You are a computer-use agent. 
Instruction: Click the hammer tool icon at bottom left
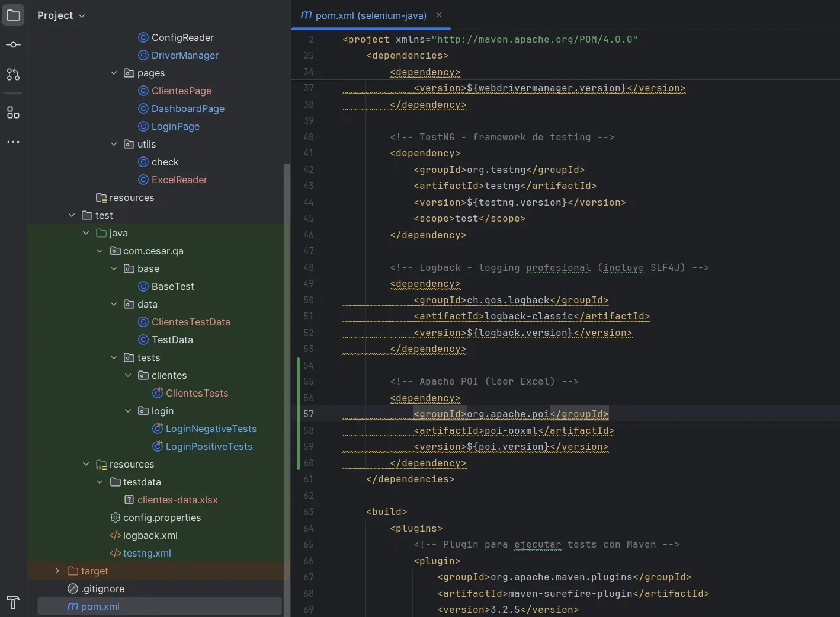pyautogui.click(x=13, y=603)
